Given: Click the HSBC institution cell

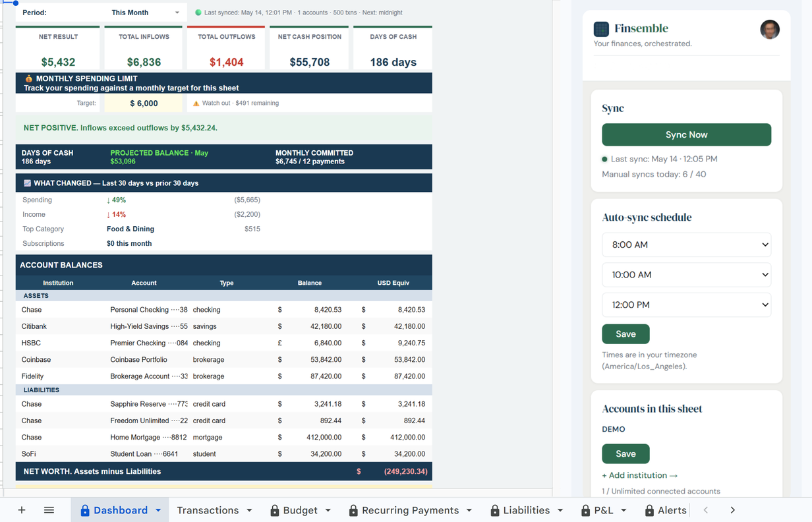Looking at the screenshot, I should coord(31,343).
